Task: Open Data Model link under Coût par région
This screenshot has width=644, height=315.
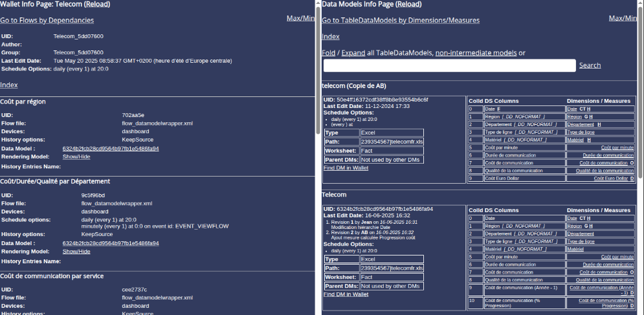Action: (x=111, y=148)
